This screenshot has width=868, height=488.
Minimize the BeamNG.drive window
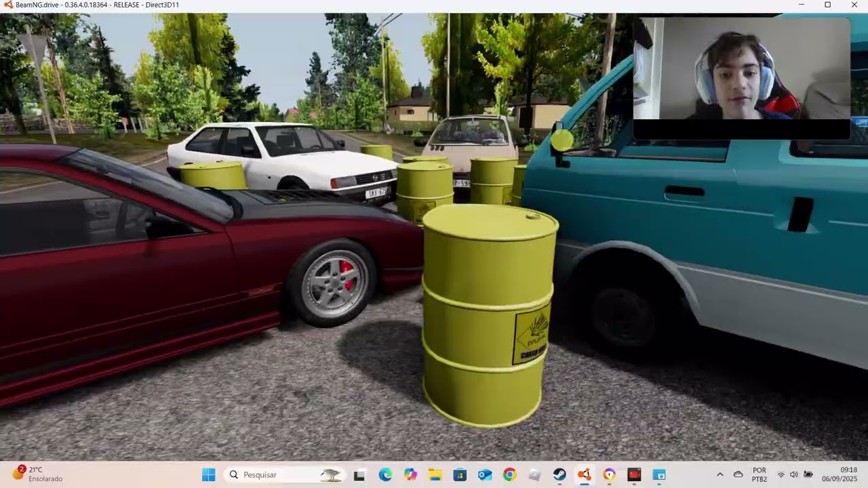(802, 5)
